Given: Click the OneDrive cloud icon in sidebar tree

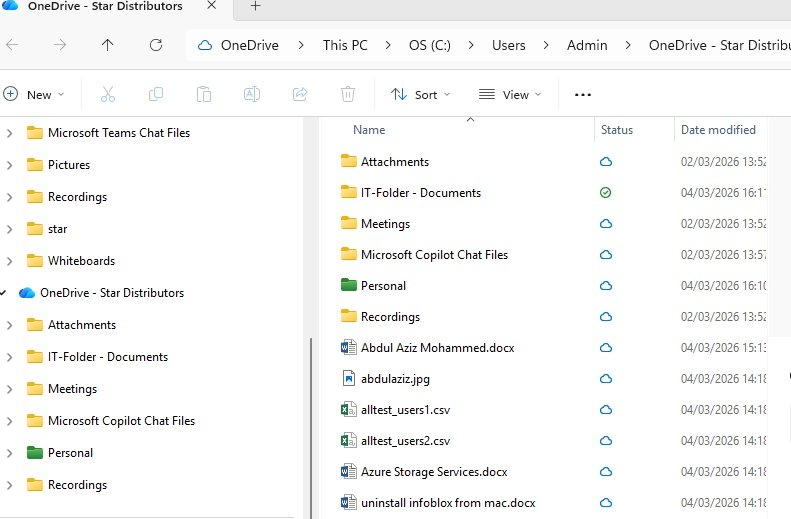Looking at the screenshot, I should pyautogui.click(x=27, y=293).
